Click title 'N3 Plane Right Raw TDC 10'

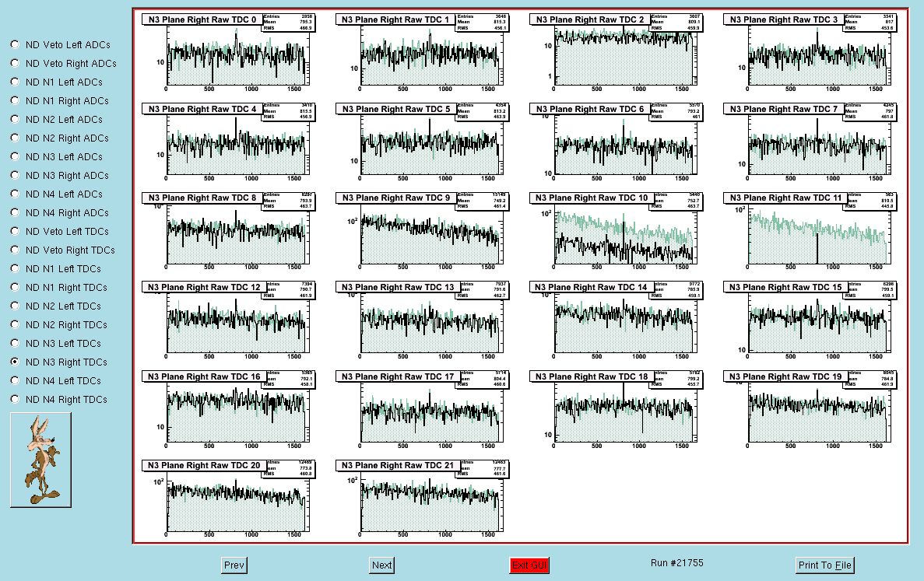click(x=592, y=198)
